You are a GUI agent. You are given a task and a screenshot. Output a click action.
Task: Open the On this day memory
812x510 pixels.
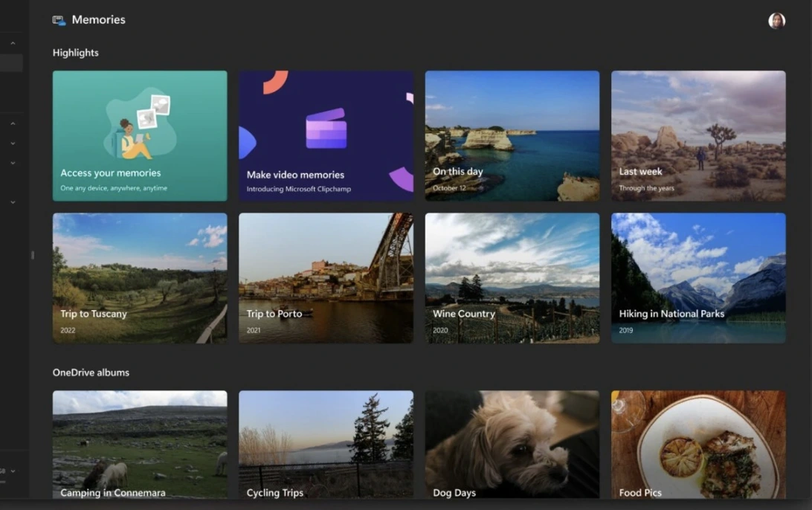click(x=512, y=135)
